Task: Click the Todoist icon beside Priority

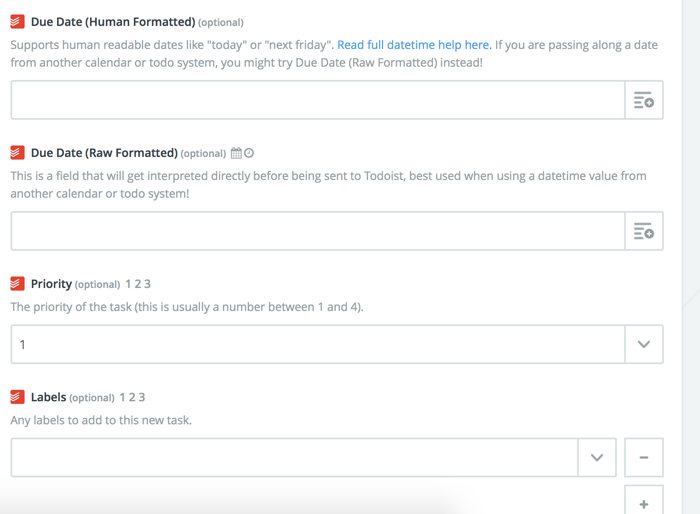Action: 17,284
